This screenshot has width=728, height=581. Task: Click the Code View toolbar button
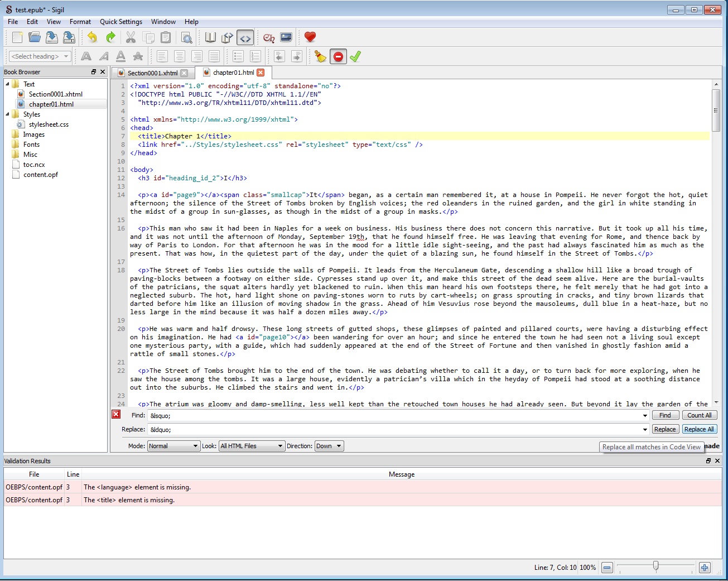pos(245,37)
